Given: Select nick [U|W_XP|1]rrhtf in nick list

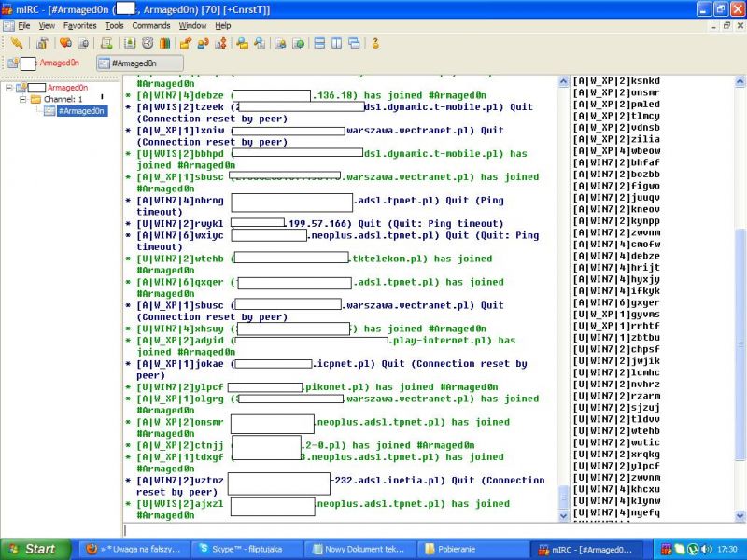Looking at the screenshot, I should [616, 326].
